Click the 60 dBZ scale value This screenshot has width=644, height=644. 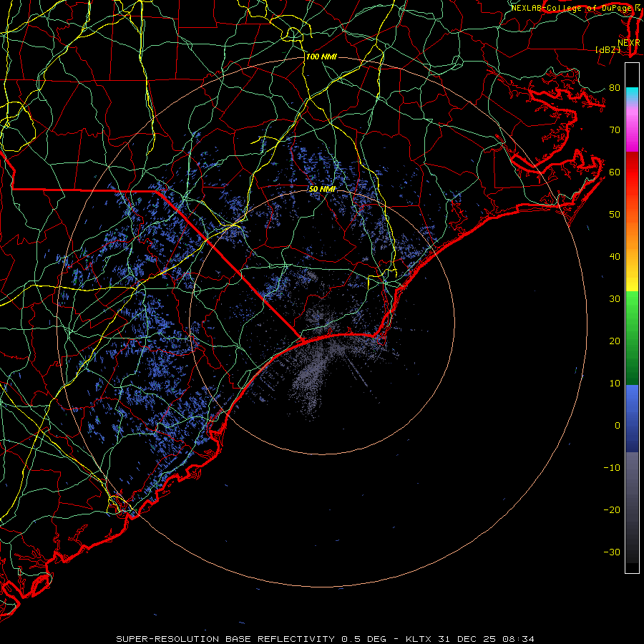(x=615, y=172)
